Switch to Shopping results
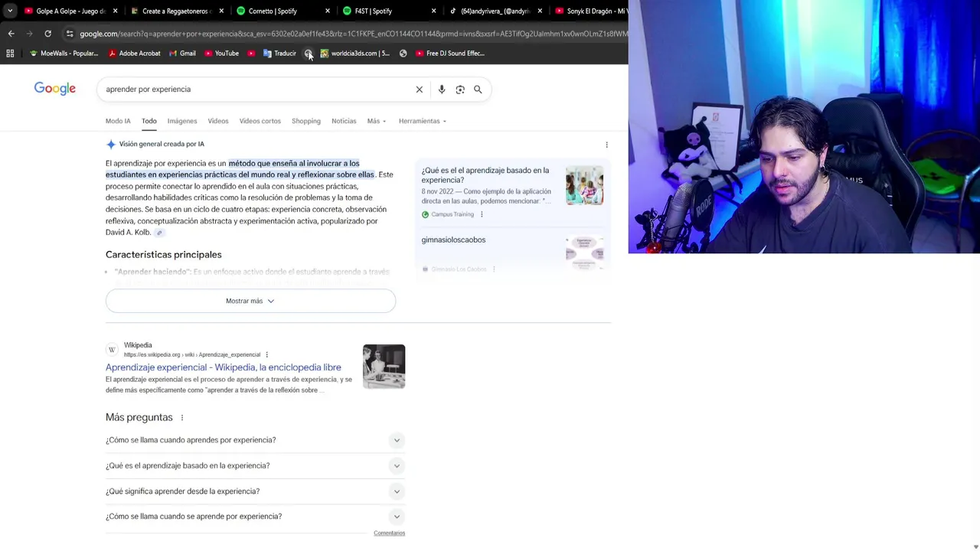Viewport: 980px width, 551px height. coord(305,121)
